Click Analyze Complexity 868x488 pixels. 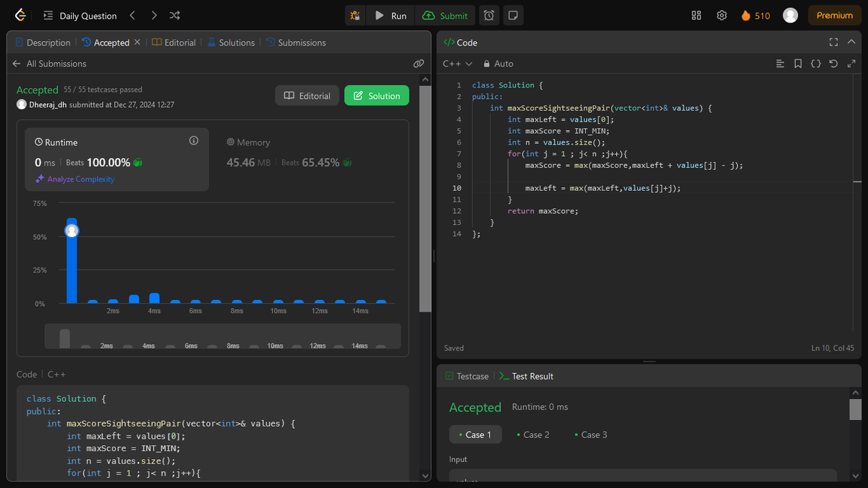[x=75, y=179]
